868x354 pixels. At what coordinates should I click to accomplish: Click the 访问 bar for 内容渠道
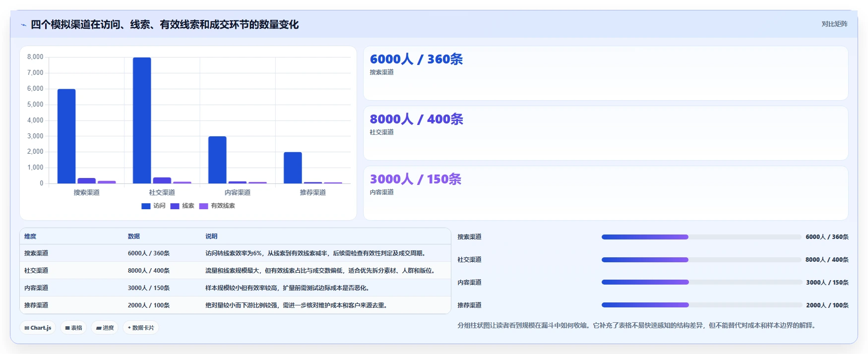[x=217, y=160]
